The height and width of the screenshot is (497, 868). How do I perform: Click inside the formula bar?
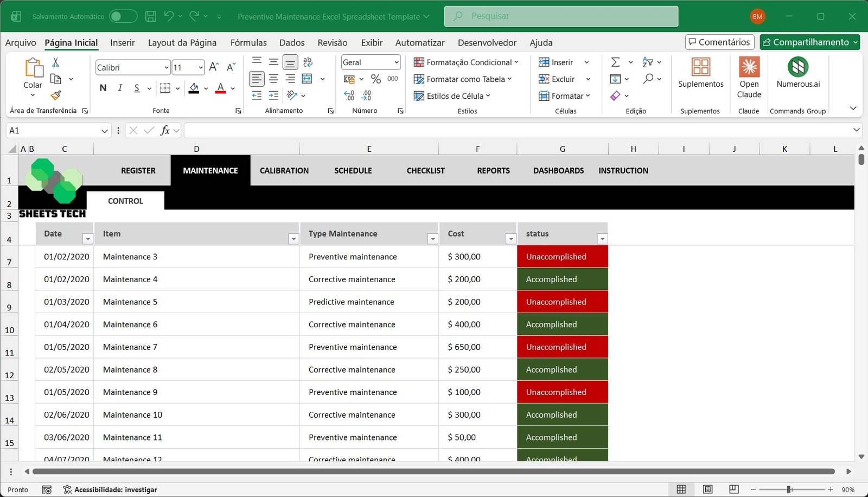pyautogui.click(x=380, y=130)
